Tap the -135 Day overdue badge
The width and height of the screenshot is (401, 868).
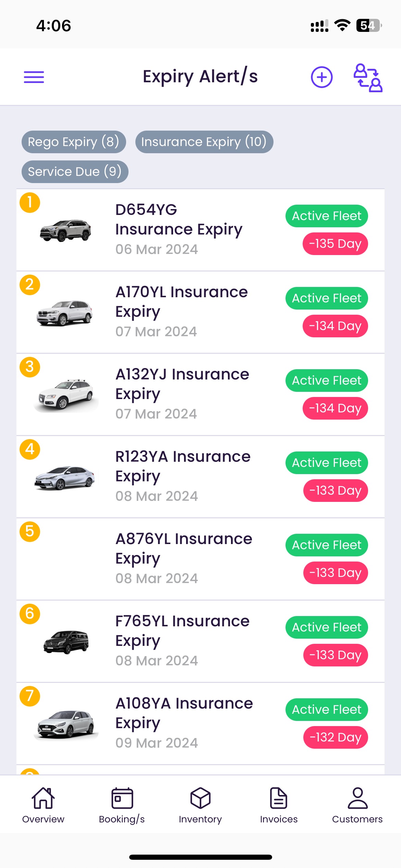pyautogui.click(x=335, y=244)
